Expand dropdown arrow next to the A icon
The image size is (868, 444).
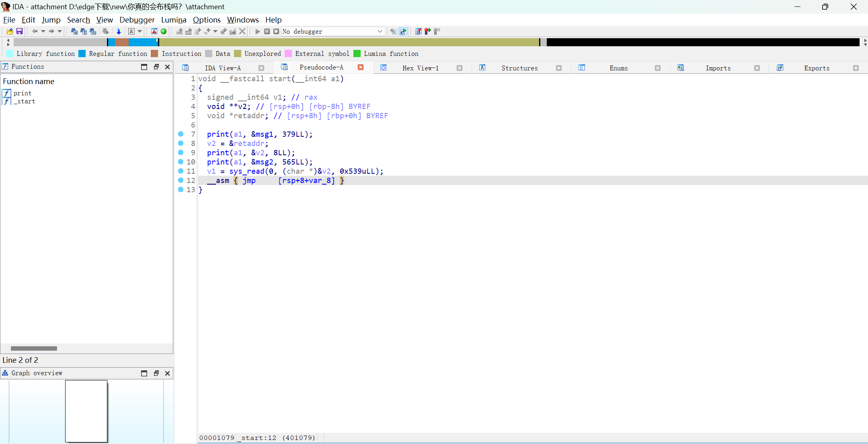(x=140, y=31)
